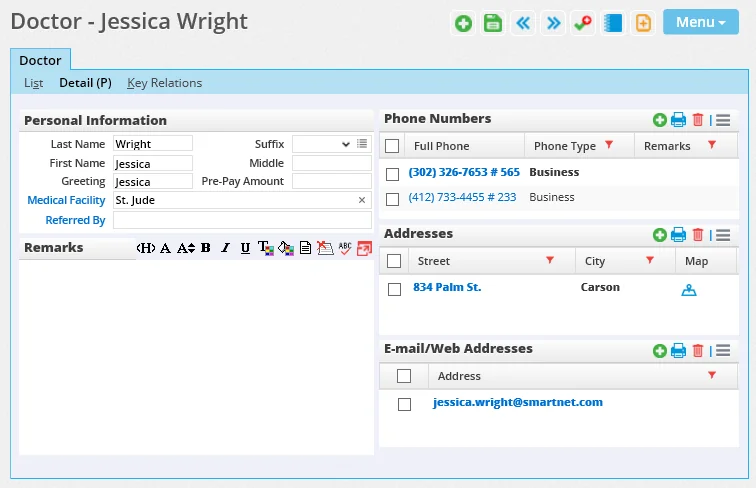Delete selected phone numbers with trash icon
Viewport: 756px width, 488px height.
698,120
